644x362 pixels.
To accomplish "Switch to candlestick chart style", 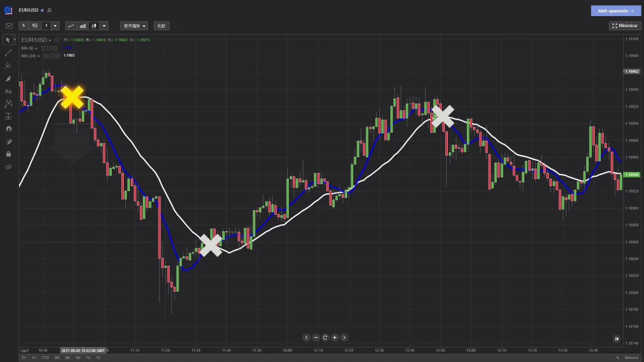I will coord(94,26).
